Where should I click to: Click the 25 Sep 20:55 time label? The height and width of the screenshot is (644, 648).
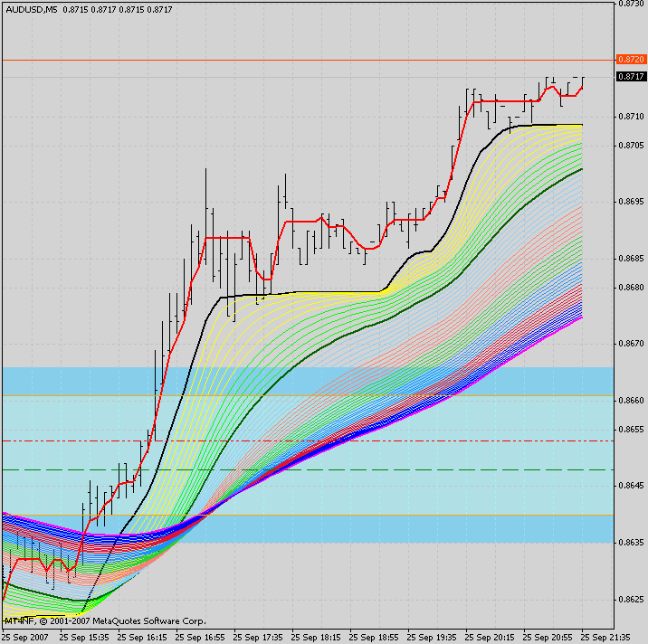coord(548,638)
